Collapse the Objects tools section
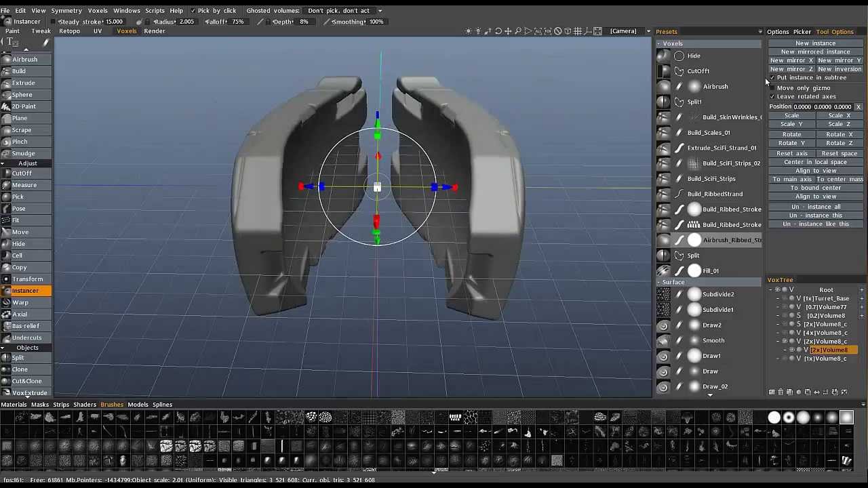Screen dimensions: 868x488 click(3, 348)
